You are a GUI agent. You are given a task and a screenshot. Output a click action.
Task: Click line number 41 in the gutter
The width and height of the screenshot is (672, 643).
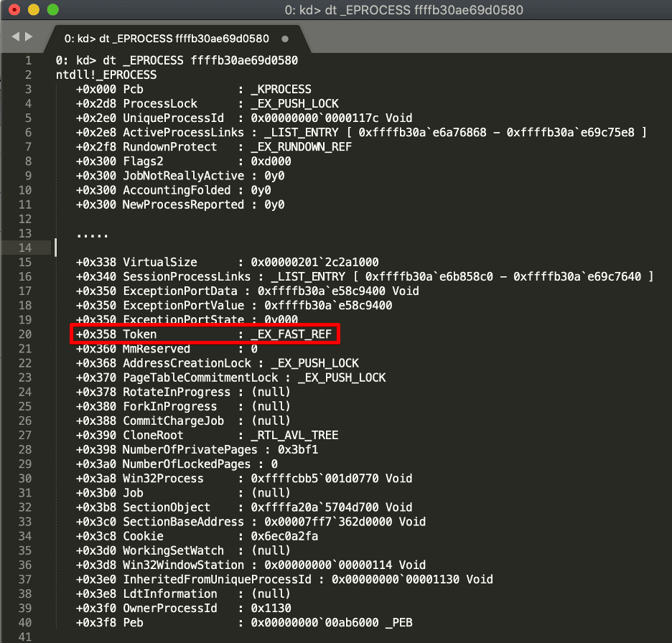tap(27, 637)
